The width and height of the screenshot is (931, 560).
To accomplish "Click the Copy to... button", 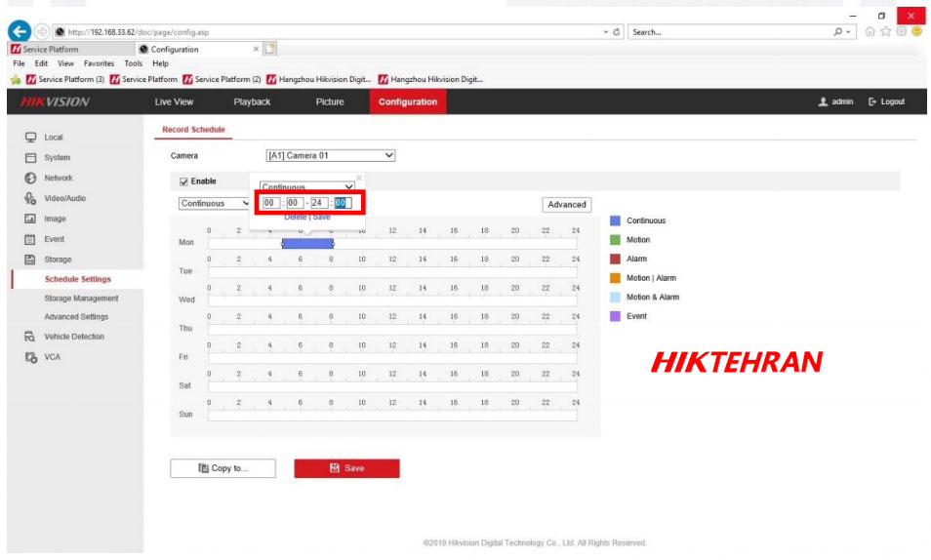I will [x=223, y=468].
